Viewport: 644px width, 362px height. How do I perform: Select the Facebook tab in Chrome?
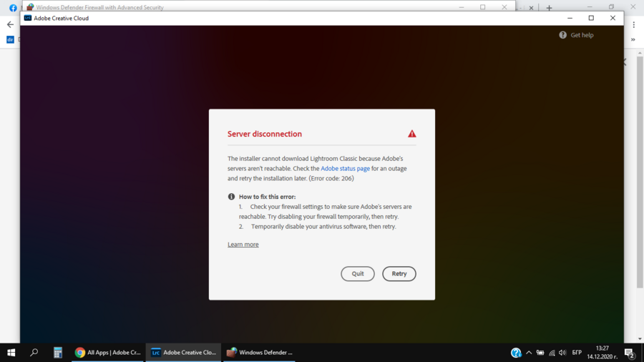coord(13,8)
